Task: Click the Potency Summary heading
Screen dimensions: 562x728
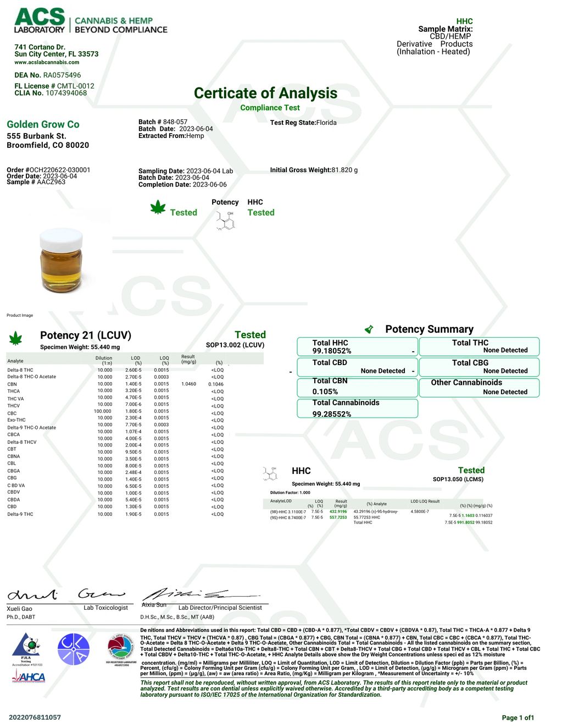Action: [429, 329]
